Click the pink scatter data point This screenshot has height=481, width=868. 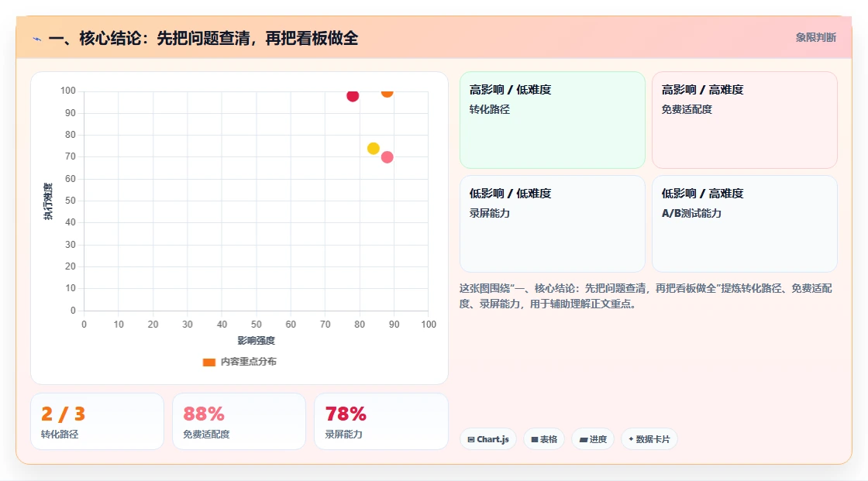pyautogui.click(x=387, y=157)
